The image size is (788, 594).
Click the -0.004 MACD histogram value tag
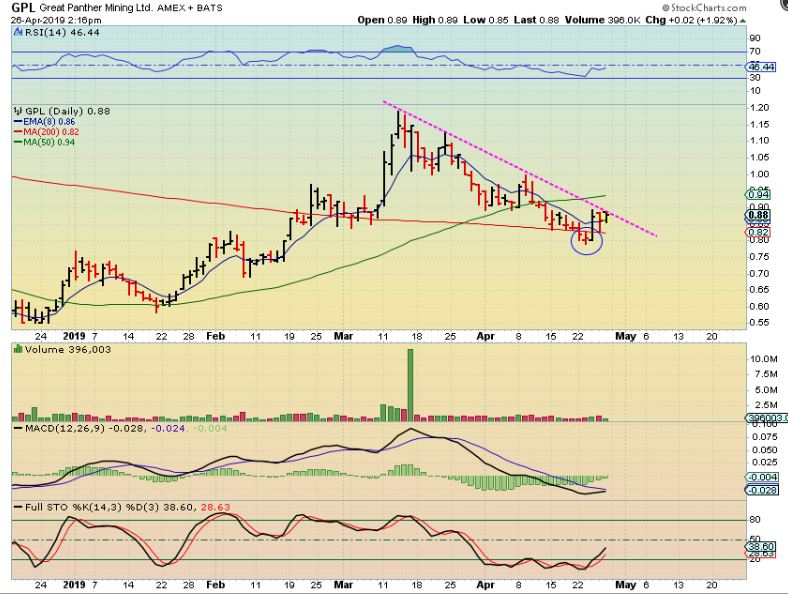[762, 477]
